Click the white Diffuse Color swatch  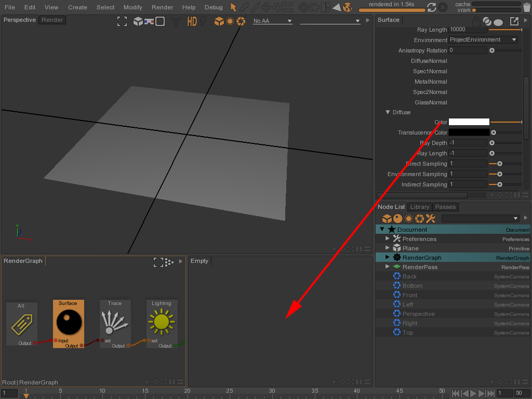pyautogui.click(x=469, y=122)
